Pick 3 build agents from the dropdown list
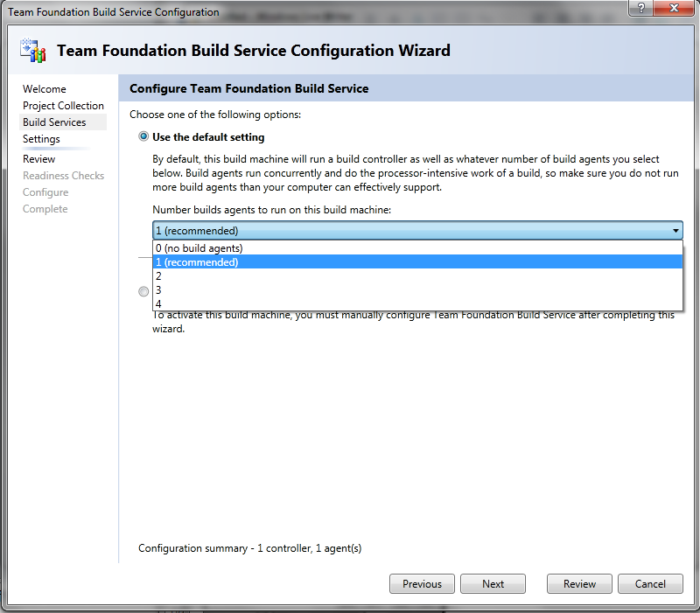Screen dimensions: 700x613 coord(417,290)
